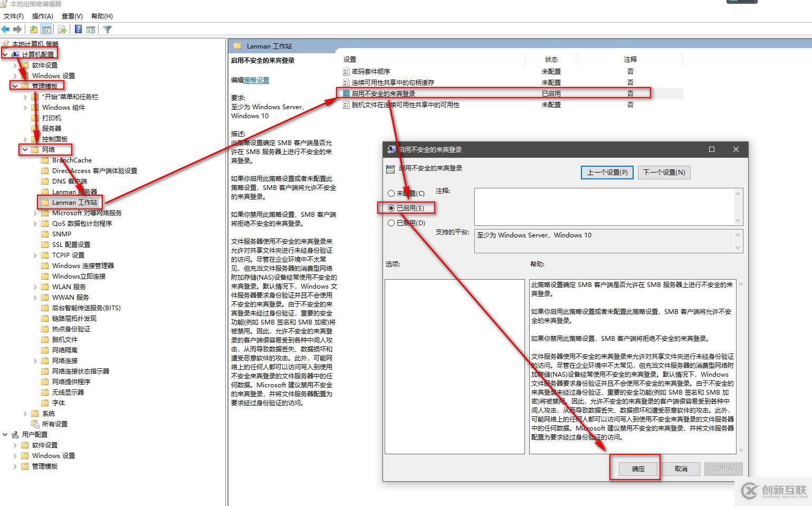Sort by the 状态 column header
The image size is (812, 506).
[551, 59]
